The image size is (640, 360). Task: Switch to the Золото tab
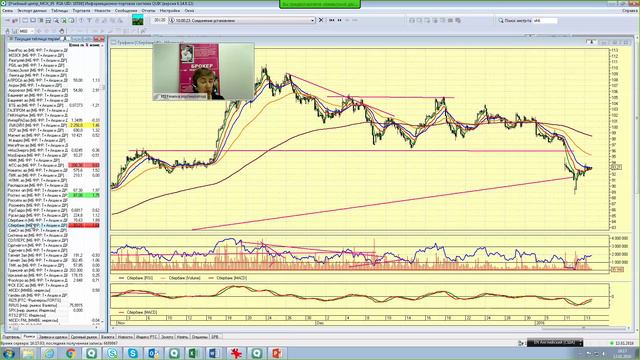tap(167, 337)
